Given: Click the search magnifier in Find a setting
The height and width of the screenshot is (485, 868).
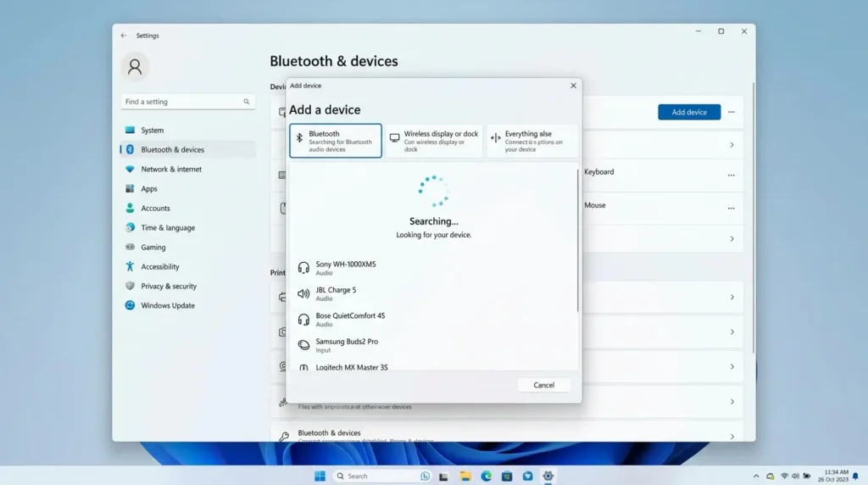Looking at the screenshot, I should pyautogui.click(x=247, y=101).
